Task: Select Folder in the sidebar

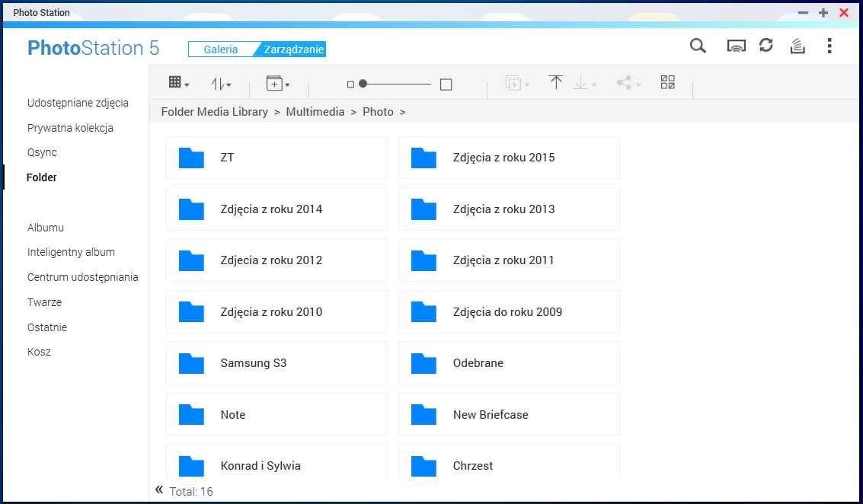Action: pyautogui.click(x=42, y=177)
